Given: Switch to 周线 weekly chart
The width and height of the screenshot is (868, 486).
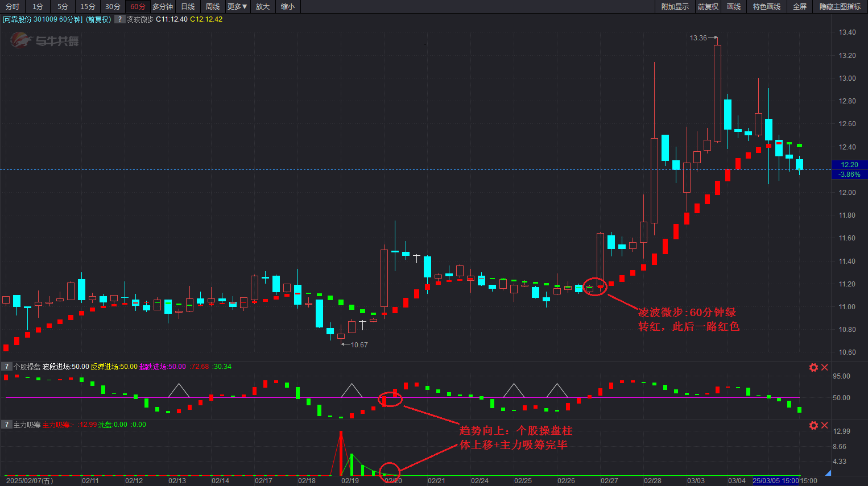Looking at the screenshot, I should pos(213,7).
